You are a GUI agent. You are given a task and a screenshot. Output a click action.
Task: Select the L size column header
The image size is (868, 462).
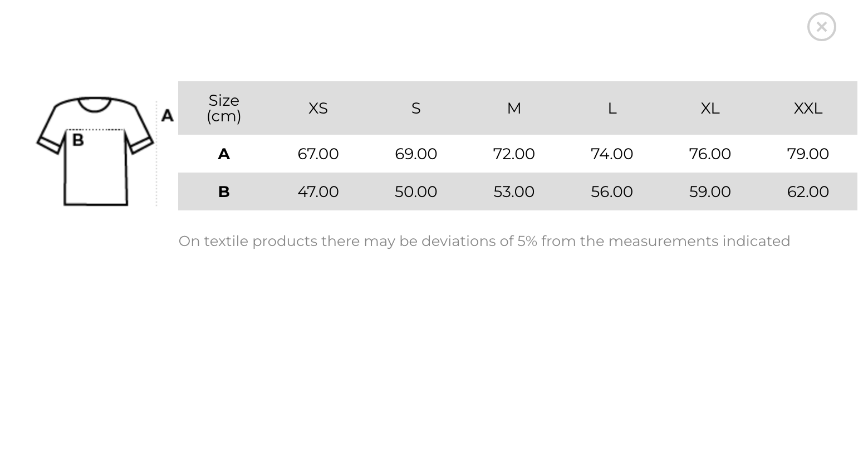pyautogui.click(x=612, y=108)
